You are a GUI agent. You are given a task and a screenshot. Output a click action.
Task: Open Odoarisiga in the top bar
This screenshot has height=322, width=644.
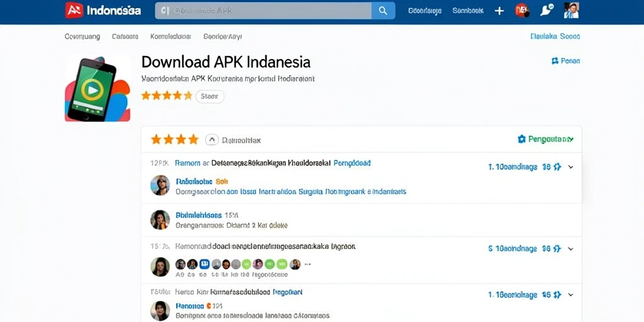[x=425, y=11]
